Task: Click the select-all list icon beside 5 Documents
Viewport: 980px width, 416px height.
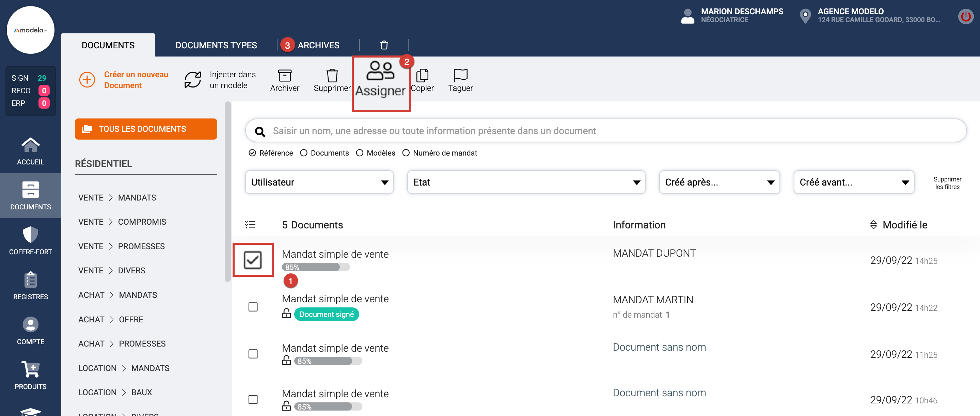Action: (250, 225)
